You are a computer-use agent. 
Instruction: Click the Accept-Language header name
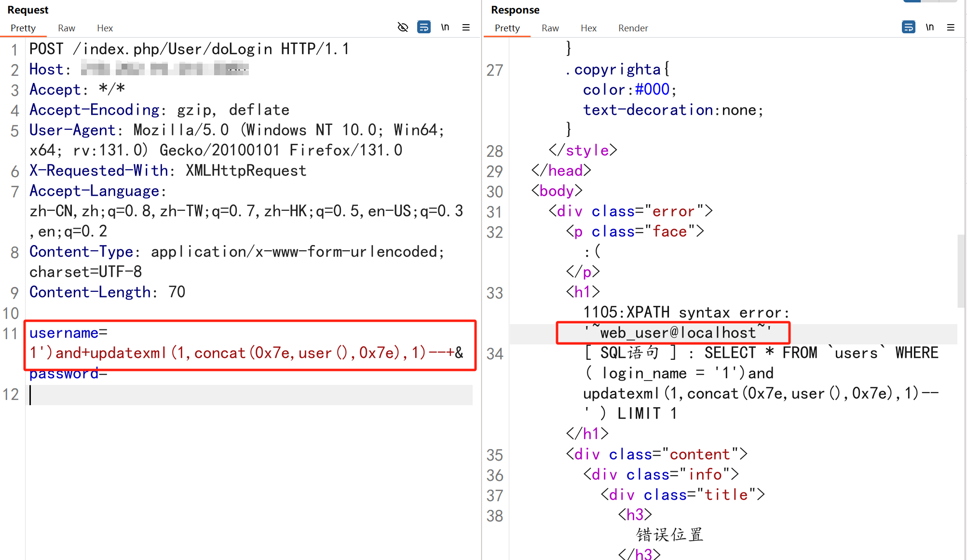pos(94,191)
